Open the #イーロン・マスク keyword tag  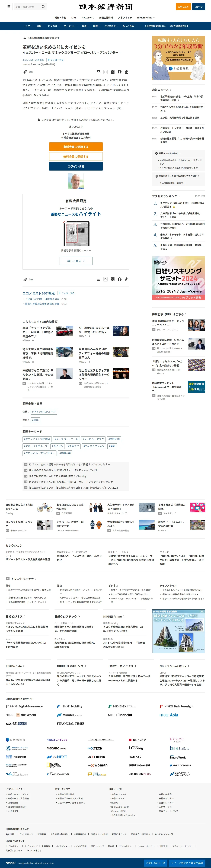(93, 439)
